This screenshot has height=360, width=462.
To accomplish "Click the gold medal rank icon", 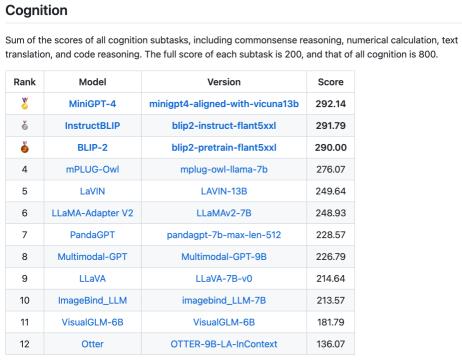I will (25, 104).
